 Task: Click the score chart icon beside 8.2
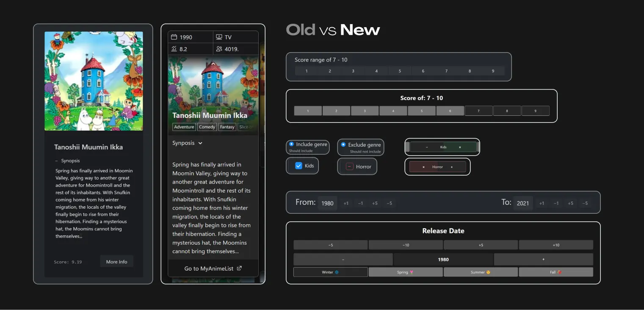click(174, 49)
